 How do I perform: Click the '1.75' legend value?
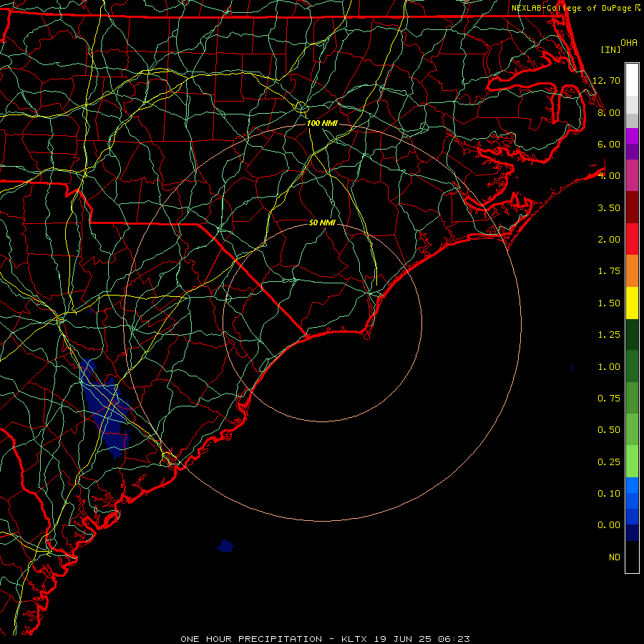(609, 271)
